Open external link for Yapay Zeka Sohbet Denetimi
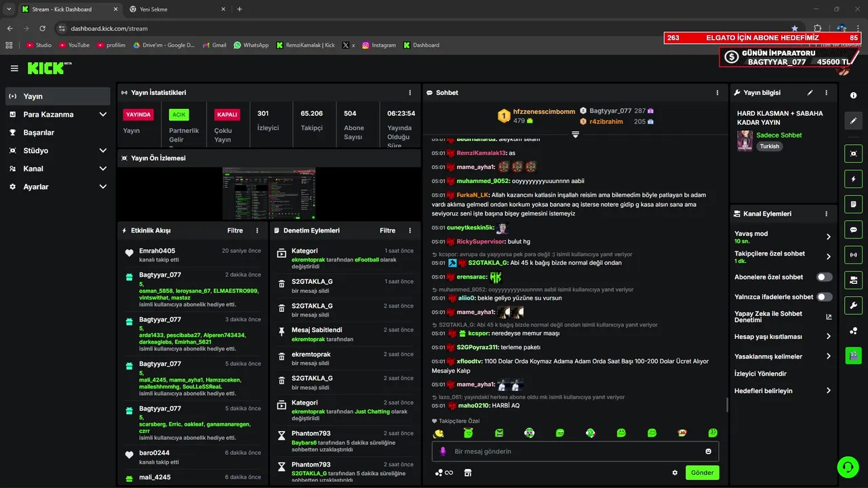The image size is (868, 488). point(829,317)
